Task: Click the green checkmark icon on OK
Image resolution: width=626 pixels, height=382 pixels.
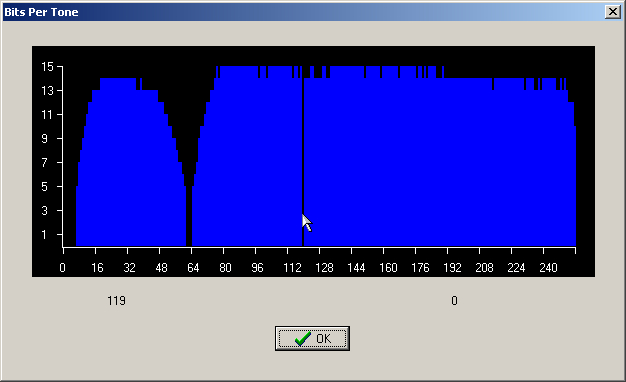Action: (x=302, y=338)
